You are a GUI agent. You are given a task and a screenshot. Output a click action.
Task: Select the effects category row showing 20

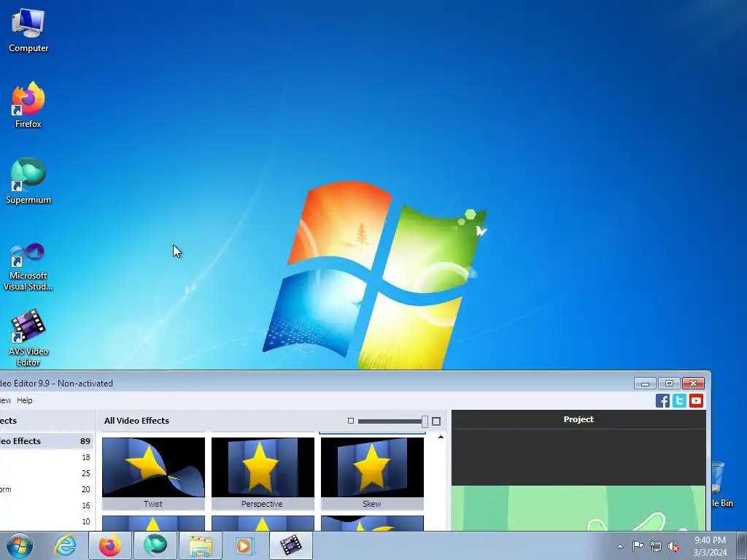click(46, 489)
